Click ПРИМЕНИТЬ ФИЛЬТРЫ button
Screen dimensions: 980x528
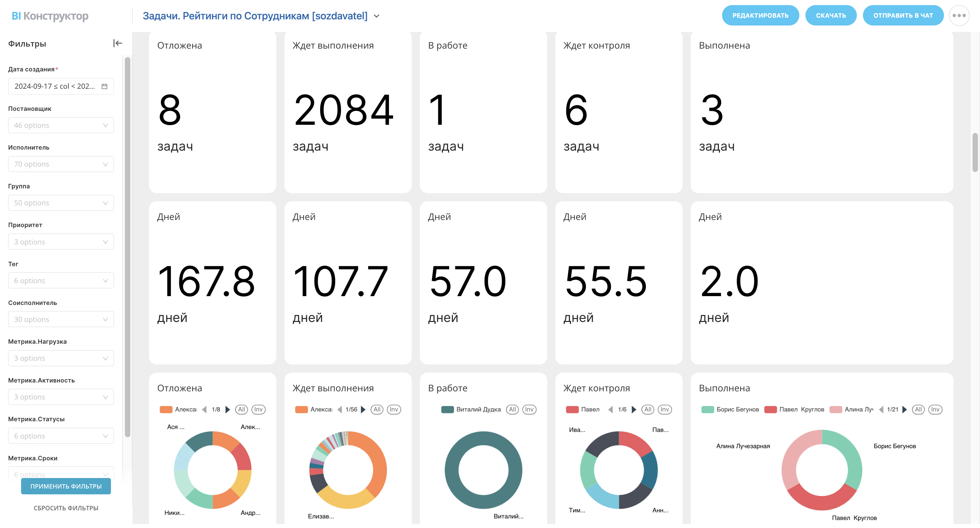(x=66, y=486)
